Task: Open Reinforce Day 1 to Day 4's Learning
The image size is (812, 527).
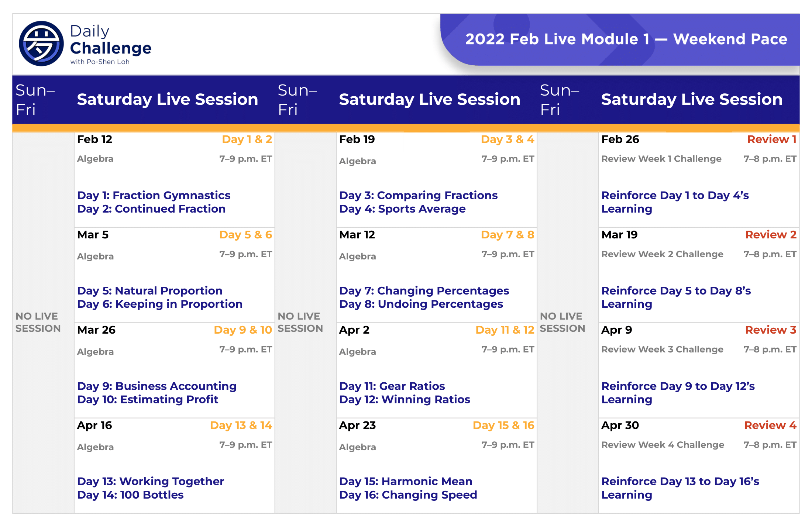Action: [x=675, y=202]
